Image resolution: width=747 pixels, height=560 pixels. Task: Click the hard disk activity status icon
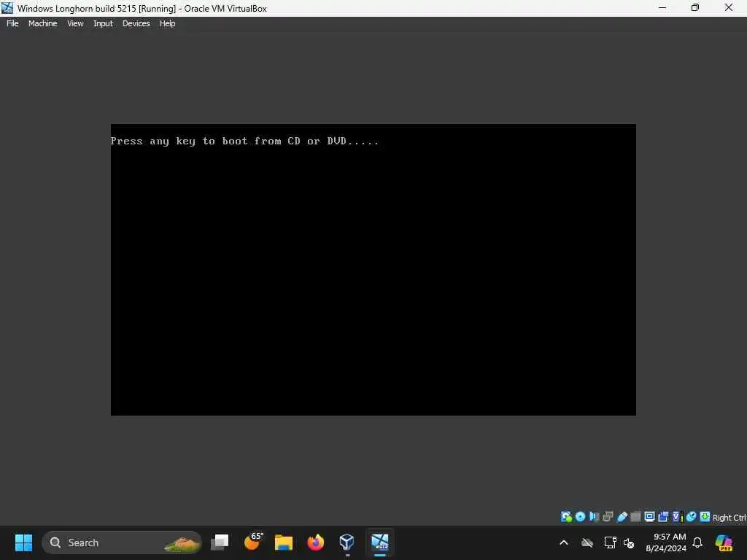[x=566, y=517]
